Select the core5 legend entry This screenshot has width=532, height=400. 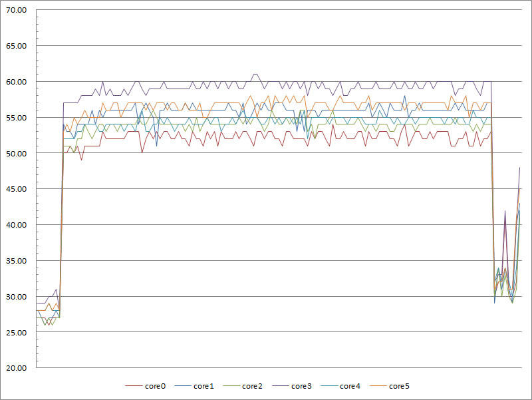pyautogui.click(x=390, y=386)
